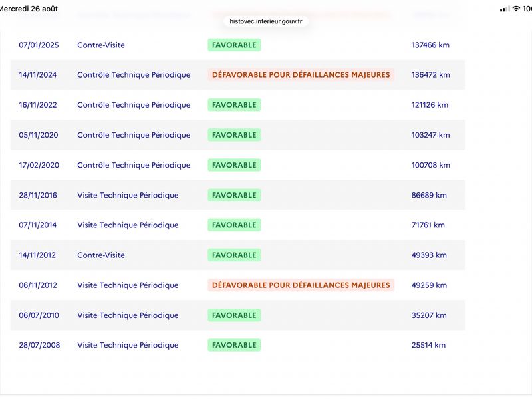Click the 07/01/2025 date cell
Image resolution: width=532 pixels, height=399 pixels.
click(39, 45)
